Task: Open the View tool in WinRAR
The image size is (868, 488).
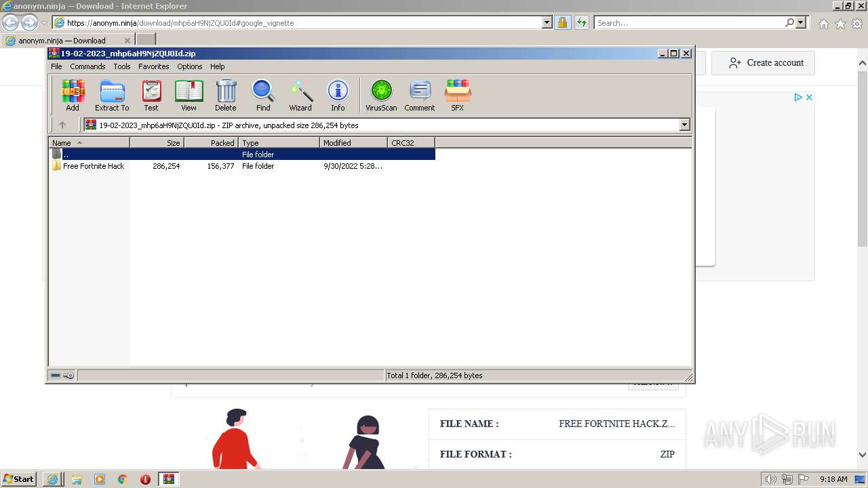Action: 189,95
